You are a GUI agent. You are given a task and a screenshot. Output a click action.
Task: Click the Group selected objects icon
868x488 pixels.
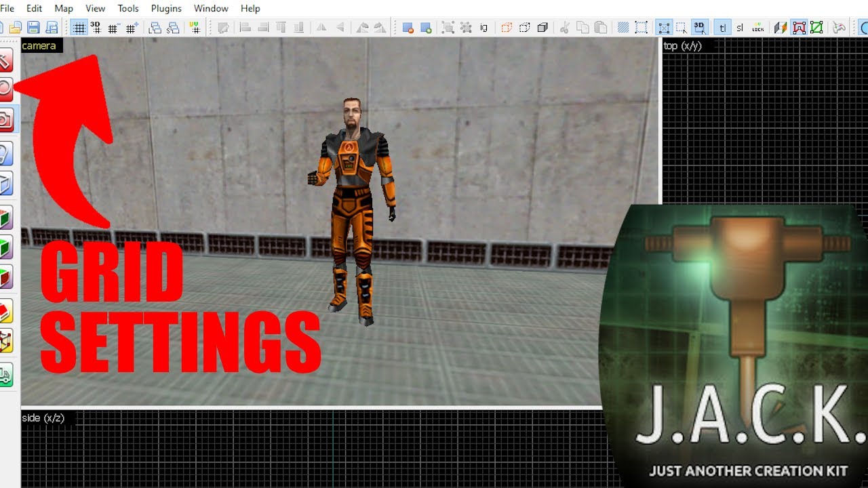point(448,28)
